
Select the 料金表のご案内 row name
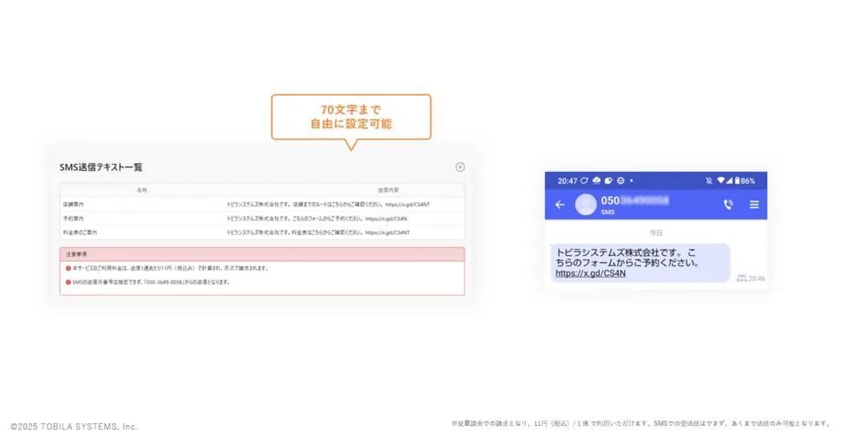coord(80,232)
